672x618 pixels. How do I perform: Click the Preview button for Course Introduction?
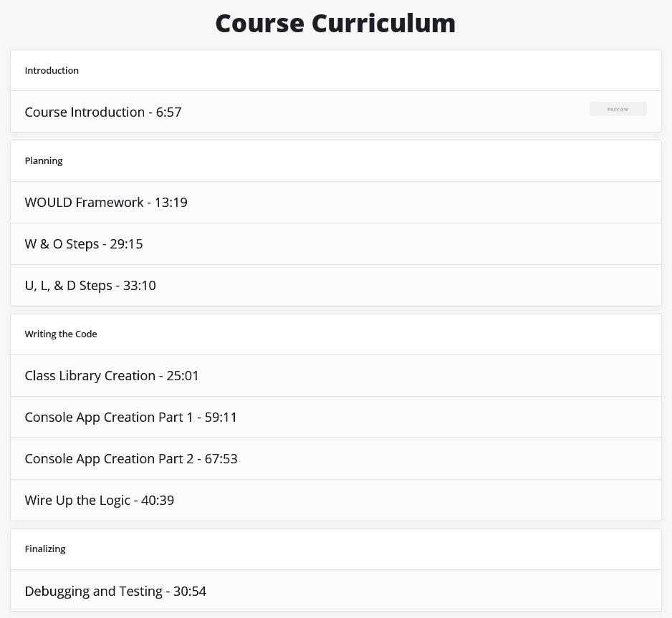[x=618, y=109]
